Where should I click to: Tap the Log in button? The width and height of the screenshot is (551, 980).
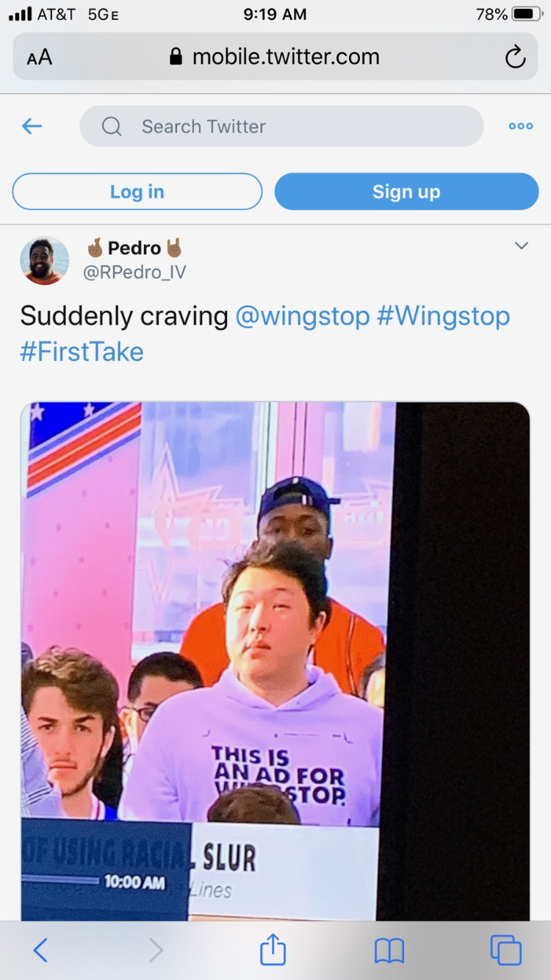pyautogui.click(x=137, y=191)
